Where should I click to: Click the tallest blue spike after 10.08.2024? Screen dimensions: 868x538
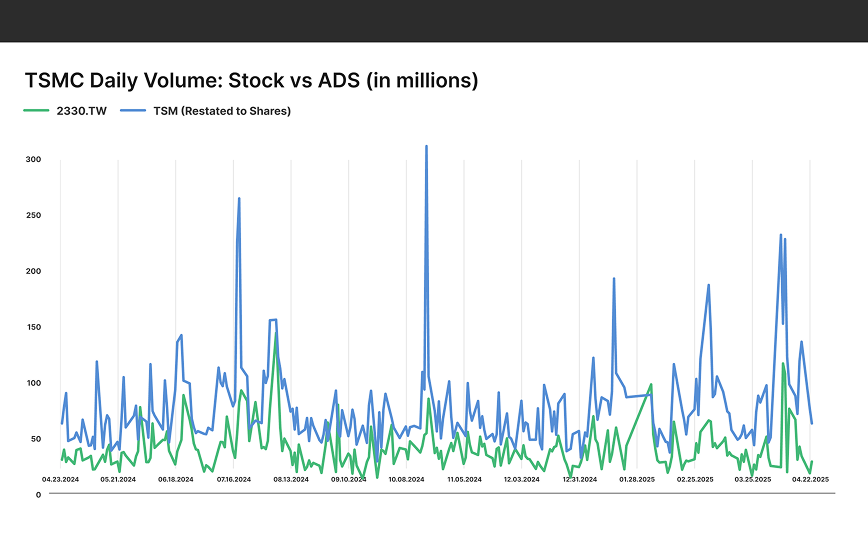pyautogui.click(x=426, y=147)
